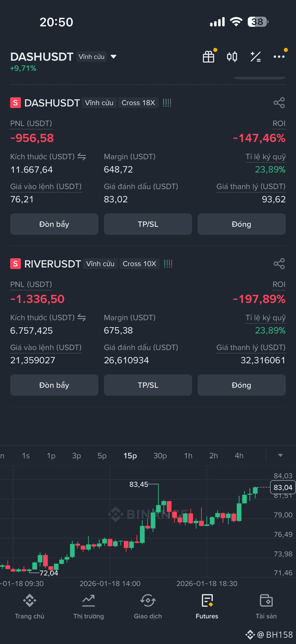
Task: Select the 4h chart interval
Action: 239,455
